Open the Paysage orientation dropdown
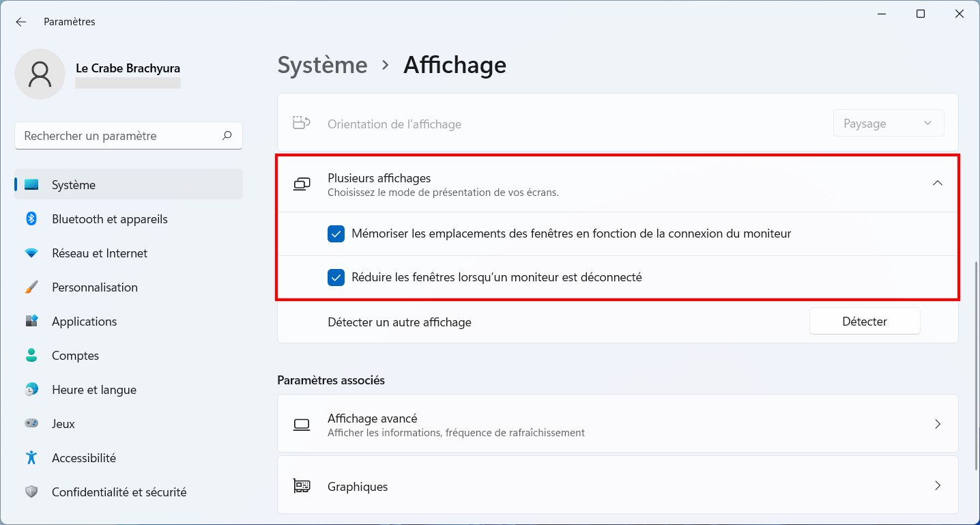Screen dimensions: 980x525 (889, 124)
